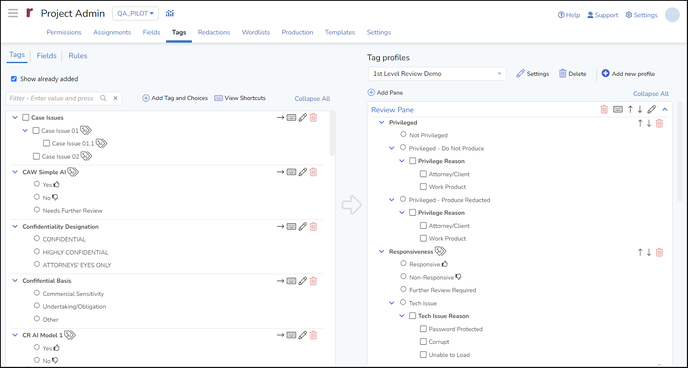Viewport: 688px width, 368px height.
Task: Collapse the Tech Issue Reason group
Action: click(401, 316)
